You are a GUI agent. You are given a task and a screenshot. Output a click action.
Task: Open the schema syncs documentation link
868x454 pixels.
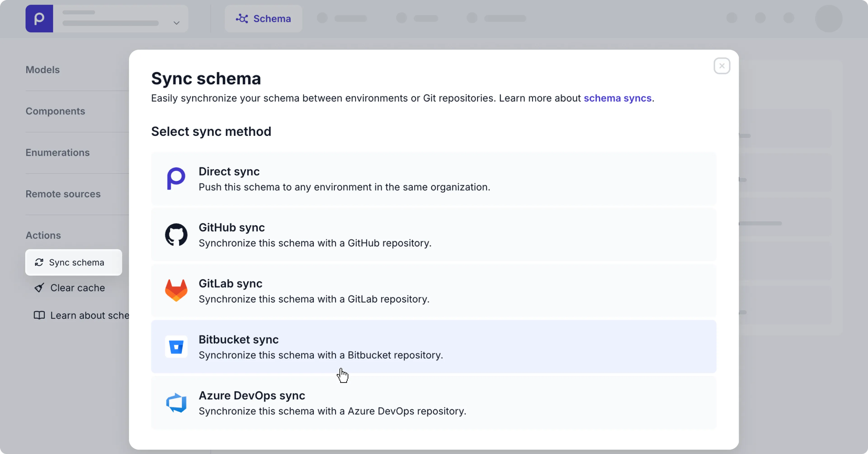pos(618,98)
